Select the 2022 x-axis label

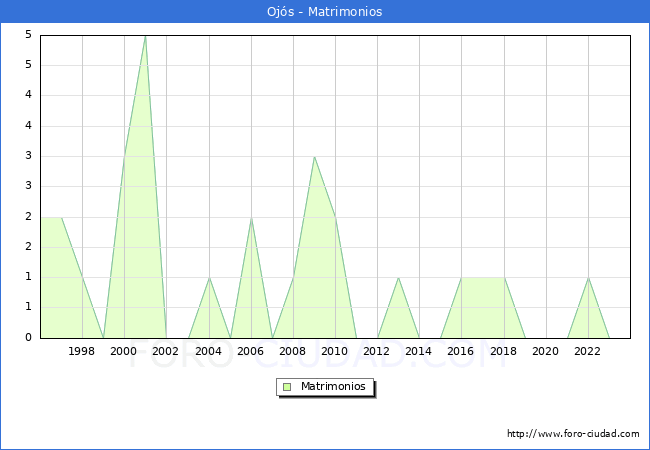(x=588, y=351)
